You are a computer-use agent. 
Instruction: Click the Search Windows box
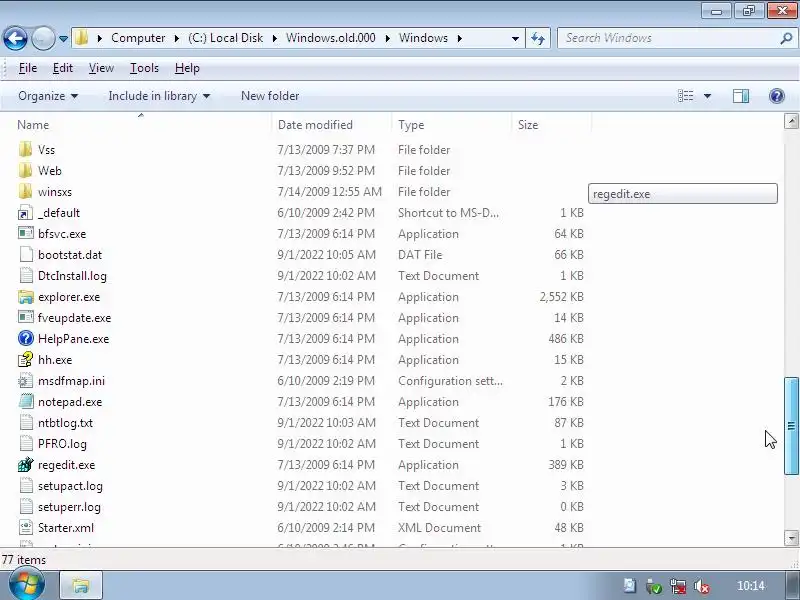tap(669, 38)
